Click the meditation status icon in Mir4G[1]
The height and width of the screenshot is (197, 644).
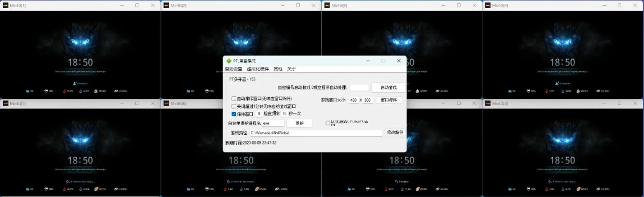point(74,83)
